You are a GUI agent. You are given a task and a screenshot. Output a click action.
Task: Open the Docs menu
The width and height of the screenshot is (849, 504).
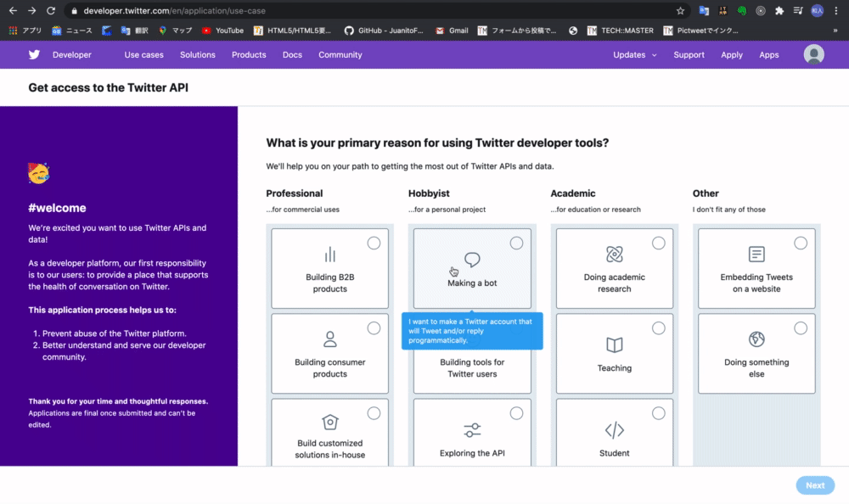[292, 54]
